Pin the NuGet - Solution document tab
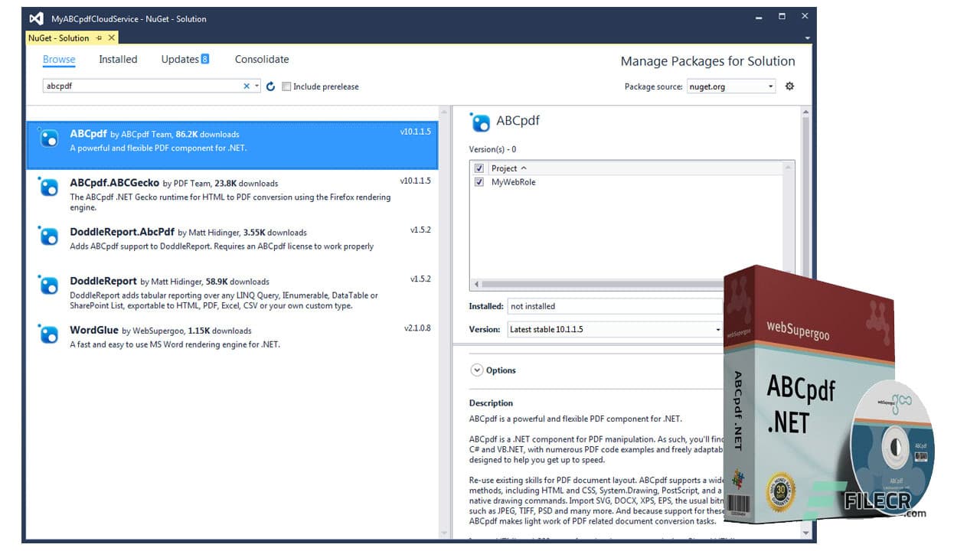 [x=97, y=37]
